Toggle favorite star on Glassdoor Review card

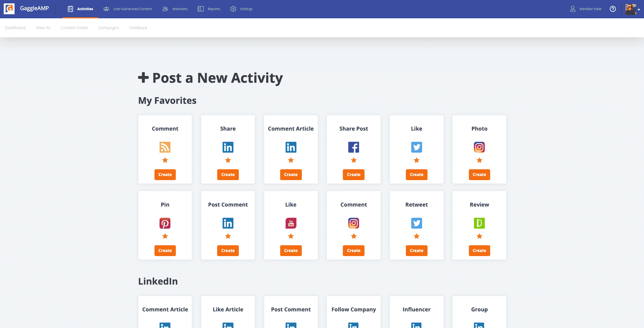tap(479, 236)
